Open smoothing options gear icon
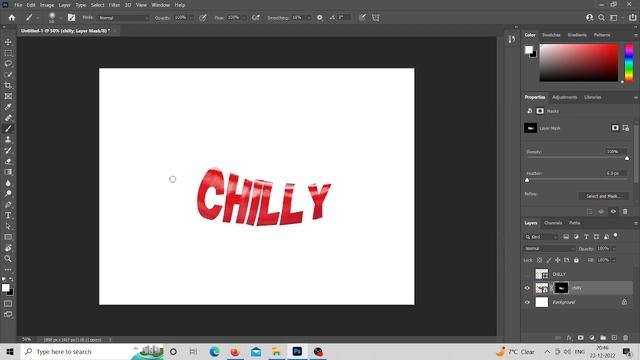Image resolution: width=640 pixels, height=360 pixels. (x=320, y=18)
